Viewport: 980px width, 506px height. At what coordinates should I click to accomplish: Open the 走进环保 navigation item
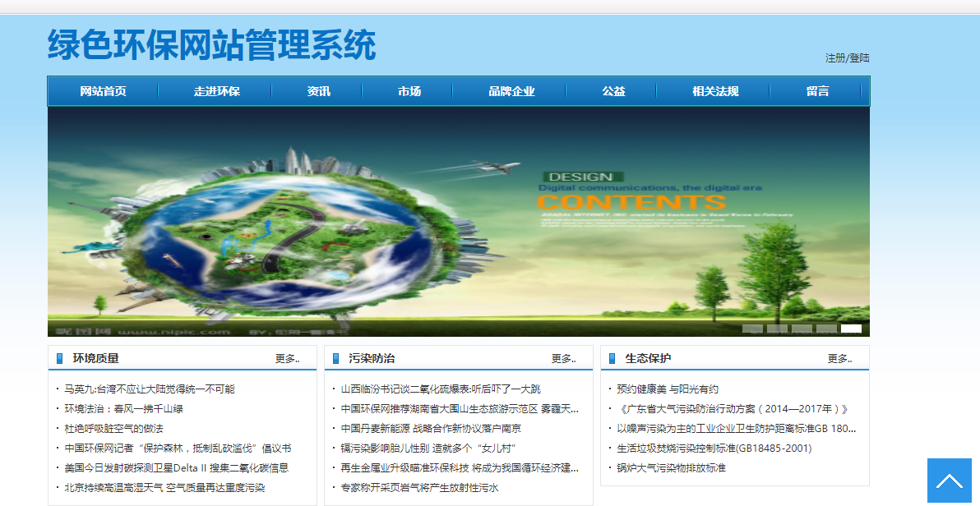point(216,91)
